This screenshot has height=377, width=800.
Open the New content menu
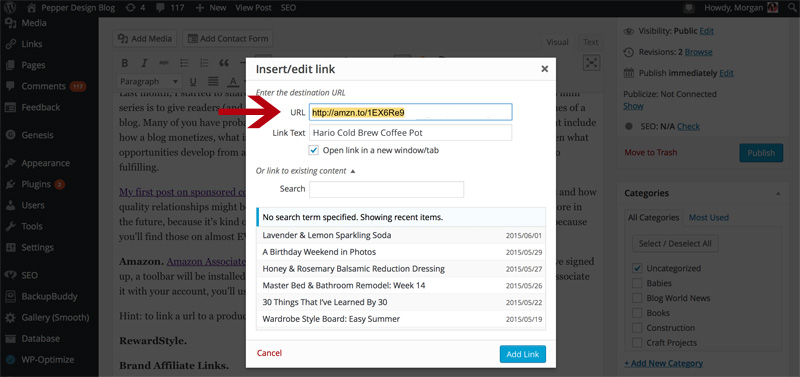pos(211,8)
